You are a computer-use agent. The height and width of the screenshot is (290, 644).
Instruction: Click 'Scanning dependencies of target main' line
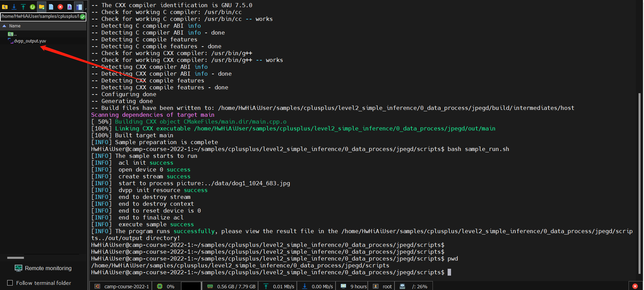[x=153, y=115]
